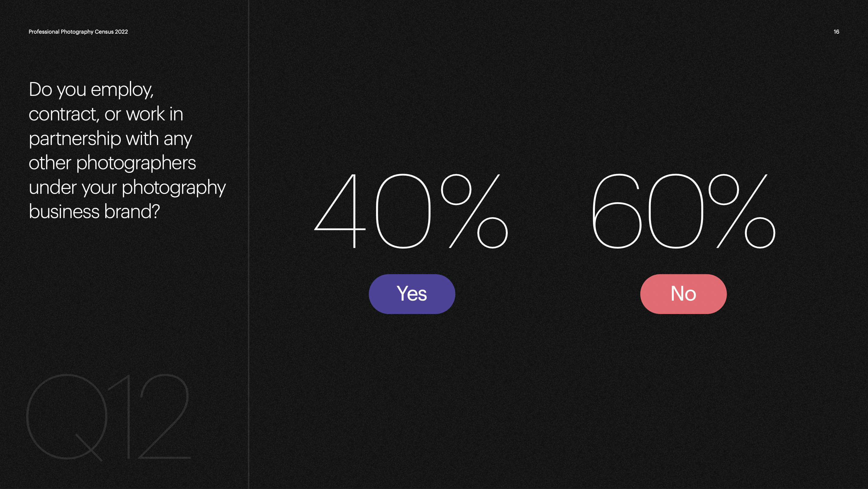Click the word "Census" in the header
The image size is (868, 489).
tap(104, 32)
